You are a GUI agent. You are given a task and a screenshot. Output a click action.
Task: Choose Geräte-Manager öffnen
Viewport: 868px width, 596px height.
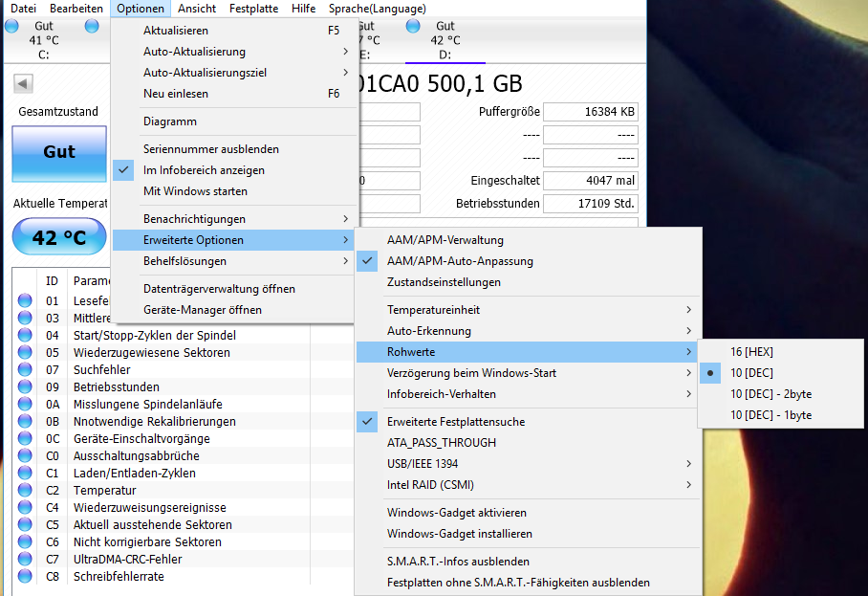point(233,310)
